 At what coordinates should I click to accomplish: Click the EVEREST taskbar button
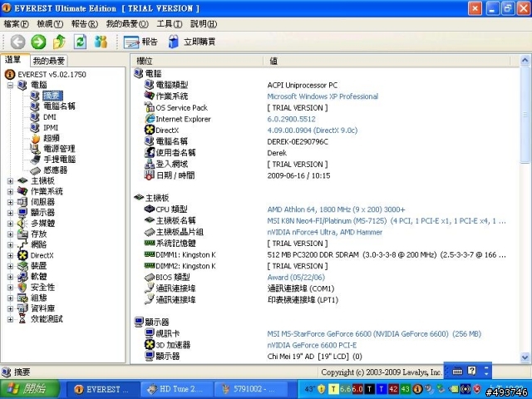pyautogui.click(x=103, y=389)
